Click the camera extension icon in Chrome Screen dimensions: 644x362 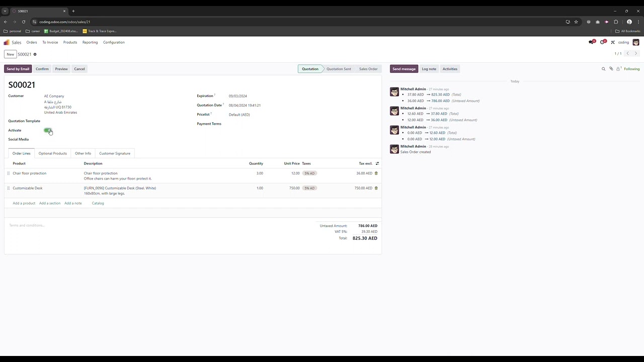[598, 22]
